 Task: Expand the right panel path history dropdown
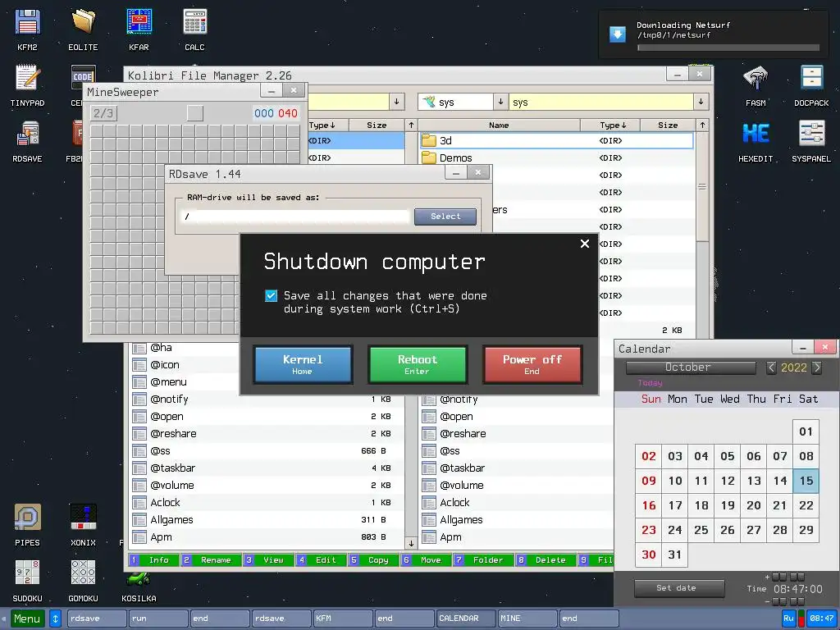coord(701,101)
